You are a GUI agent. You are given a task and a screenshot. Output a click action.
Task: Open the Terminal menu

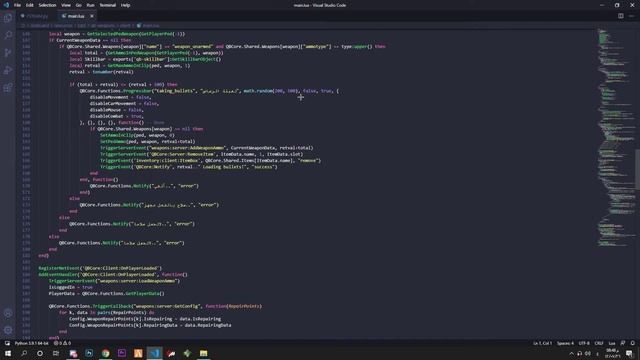(108, 5)
